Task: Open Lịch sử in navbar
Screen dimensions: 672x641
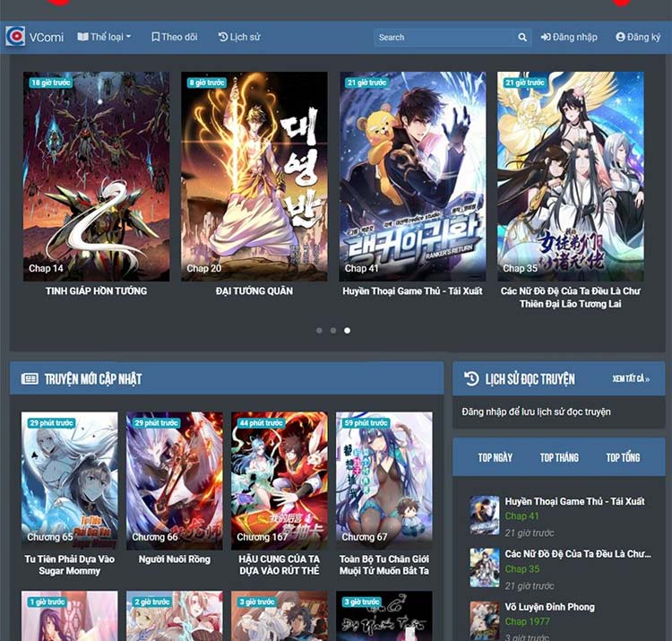Action: [x=239, y=38]
